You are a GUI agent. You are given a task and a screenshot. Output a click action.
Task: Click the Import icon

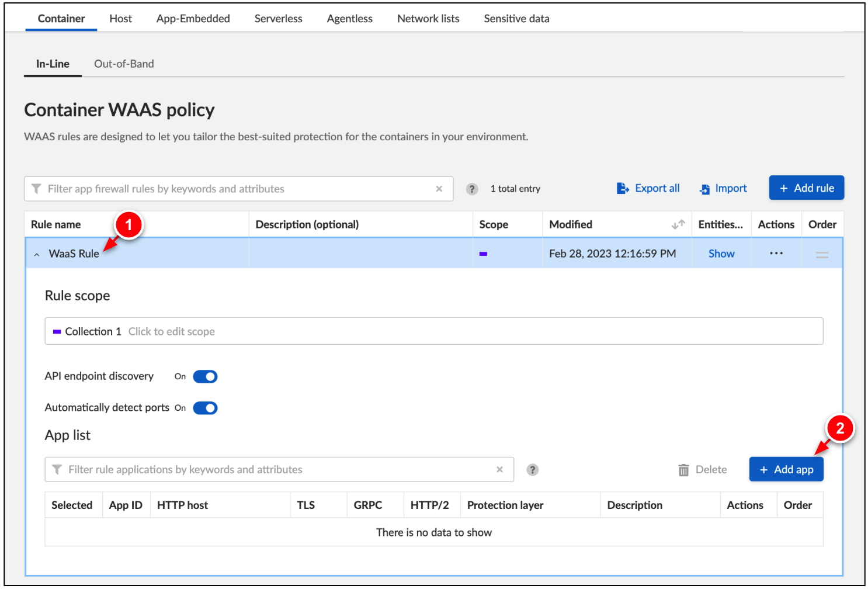click(x=705, y=189)
